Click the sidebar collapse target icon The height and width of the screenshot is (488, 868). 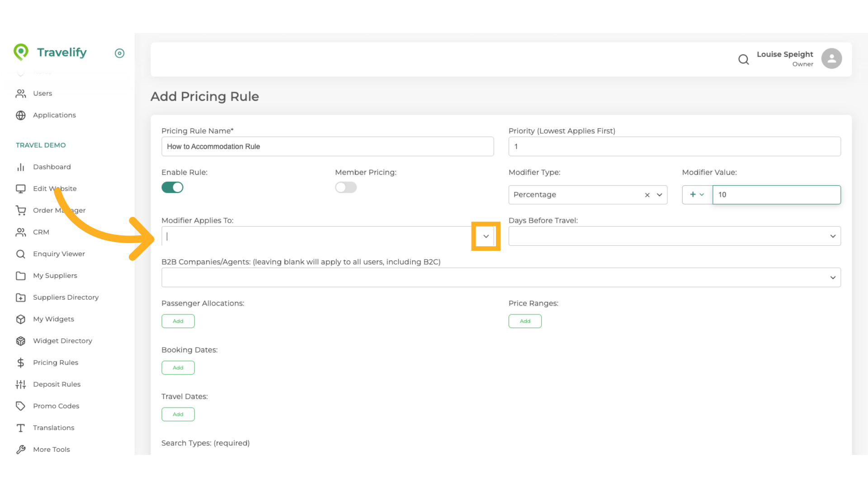119,53
